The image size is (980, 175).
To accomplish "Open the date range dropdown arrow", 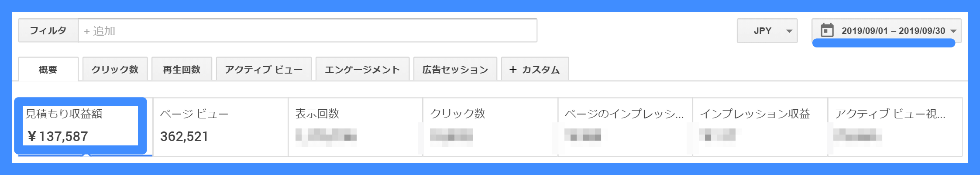I will coord(953,31).
